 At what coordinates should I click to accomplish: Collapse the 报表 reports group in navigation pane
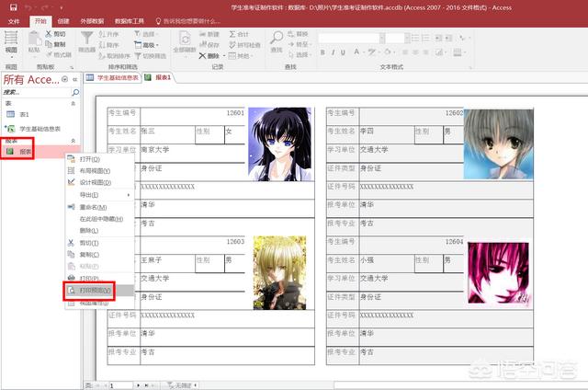coord(73,141)
